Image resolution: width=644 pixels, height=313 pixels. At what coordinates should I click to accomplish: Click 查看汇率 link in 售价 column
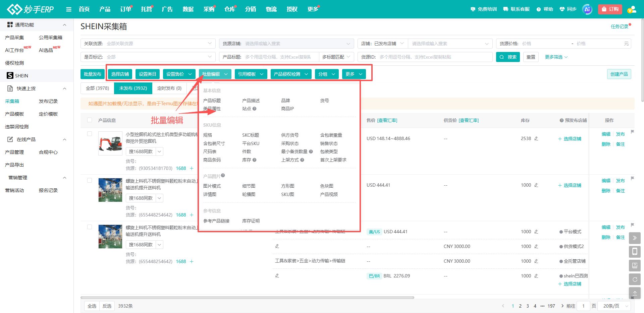pyautogui.click(x=387, y=120)
